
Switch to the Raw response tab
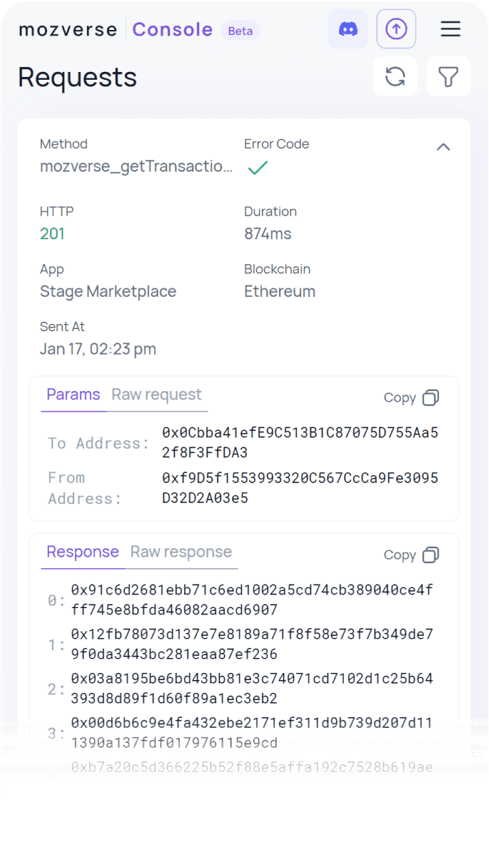click(181, 552)
